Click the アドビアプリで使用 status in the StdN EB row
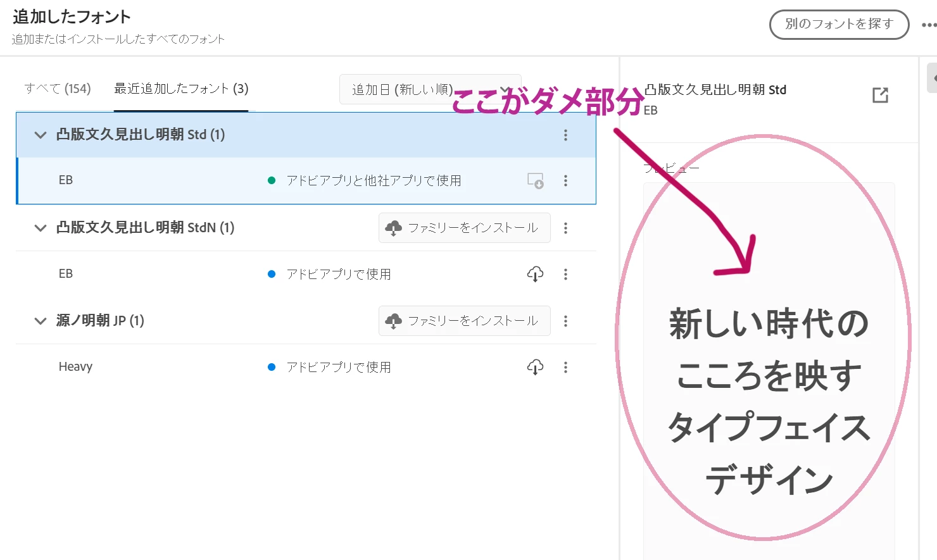The image size is (937, 560). pyautogui.click(x=339, y=274)
